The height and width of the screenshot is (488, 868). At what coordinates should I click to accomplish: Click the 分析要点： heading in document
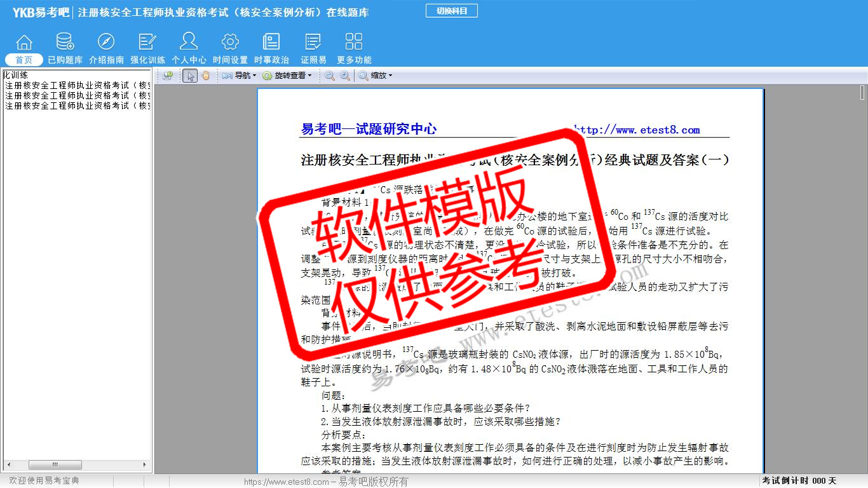[344, 435]
